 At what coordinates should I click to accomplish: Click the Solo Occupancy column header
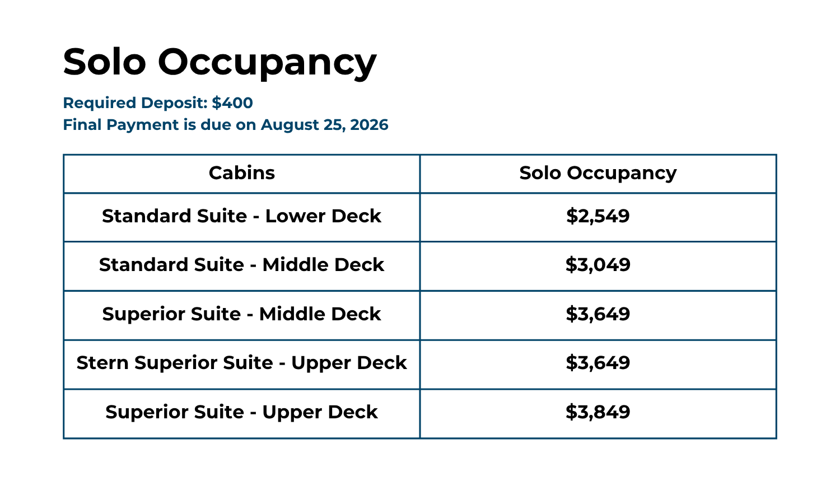pyautogui.click(x=598, y=173)
